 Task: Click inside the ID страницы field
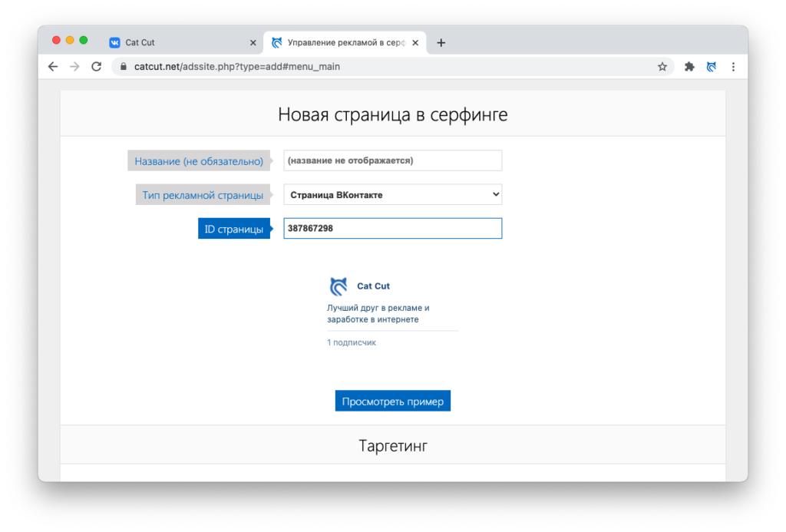coord(392,228)
